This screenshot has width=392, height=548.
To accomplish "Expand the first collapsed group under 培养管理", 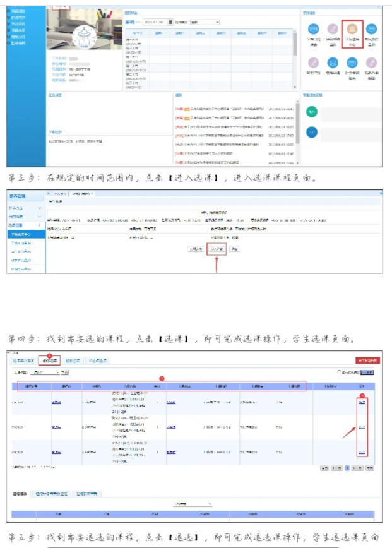I will click(x=26, y=208).
